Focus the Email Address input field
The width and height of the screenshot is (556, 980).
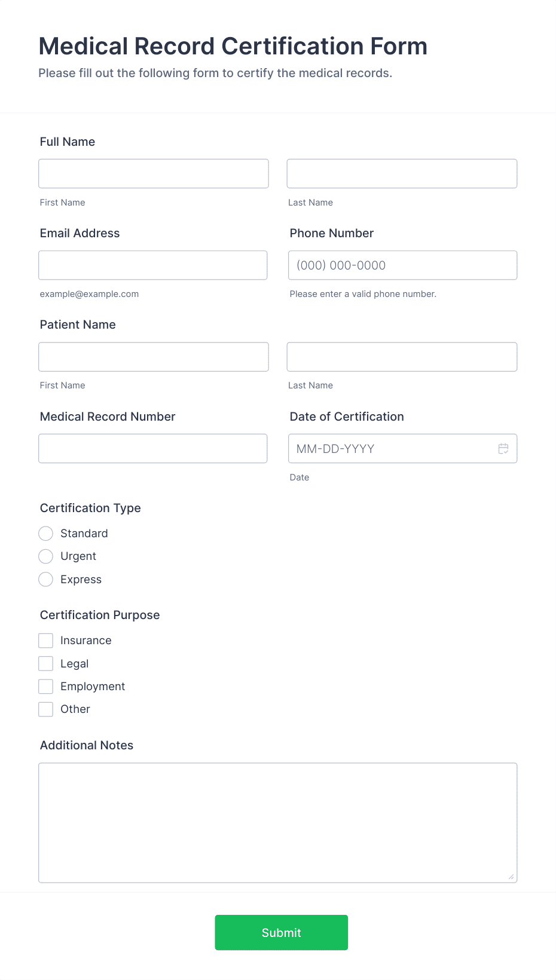[152, 265]
